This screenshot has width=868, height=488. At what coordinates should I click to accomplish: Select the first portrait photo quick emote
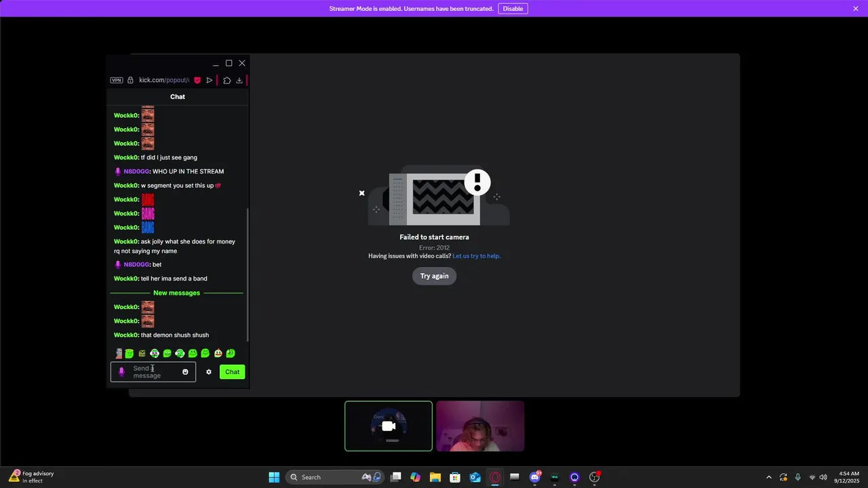click(x=119, y=353)
